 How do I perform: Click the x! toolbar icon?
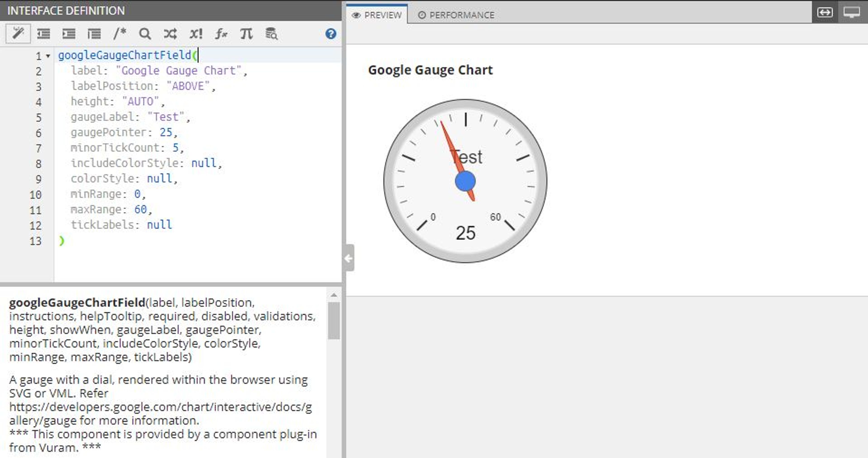point(196,34)
